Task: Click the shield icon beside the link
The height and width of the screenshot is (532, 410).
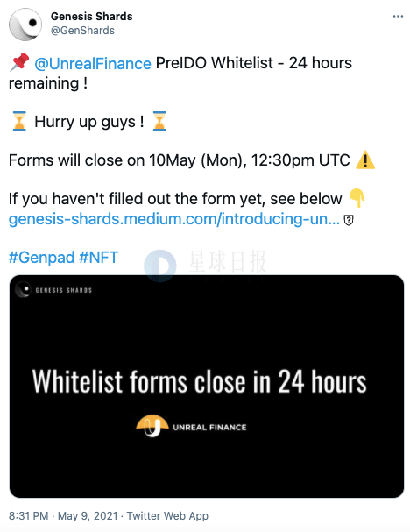Action: coord(349,220)
